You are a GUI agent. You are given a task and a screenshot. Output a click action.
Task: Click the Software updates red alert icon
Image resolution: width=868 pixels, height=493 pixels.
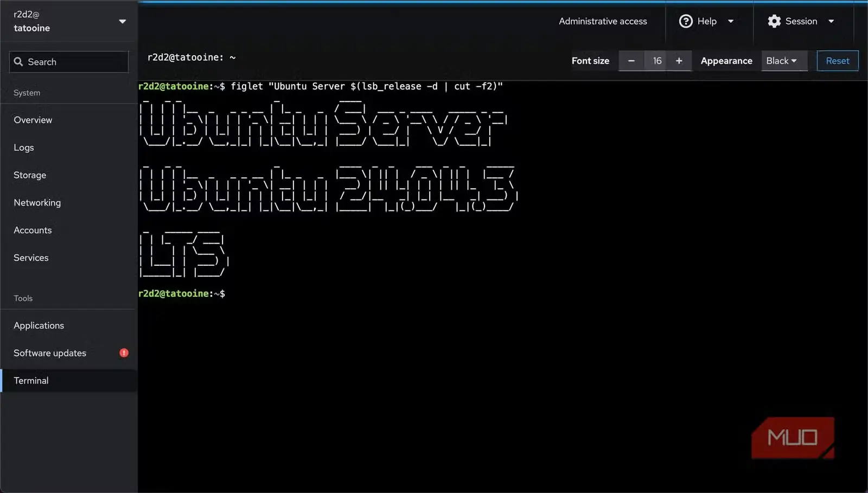pos(124,353)
